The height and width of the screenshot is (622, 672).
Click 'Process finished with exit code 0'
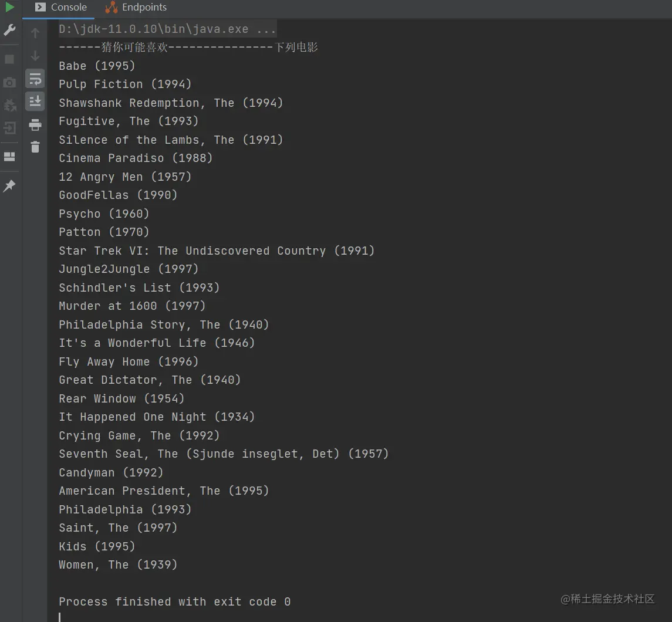point(175,602)
